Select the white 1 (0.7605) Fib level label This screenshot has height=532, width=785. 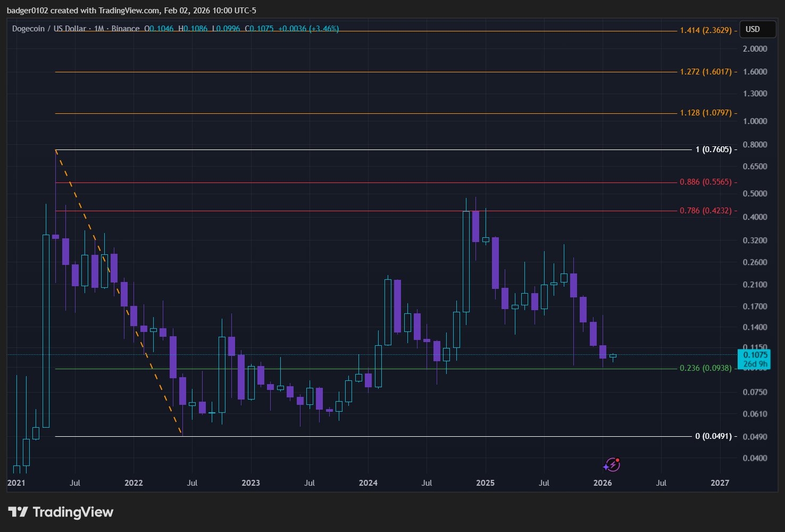pos(713,149)
